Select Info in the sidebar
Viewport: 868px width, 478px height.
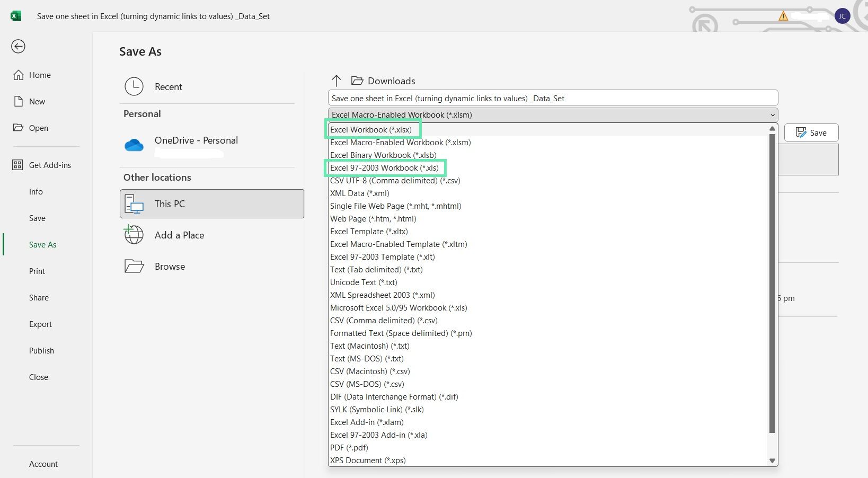pyautogui.click(x=36, y=192)
